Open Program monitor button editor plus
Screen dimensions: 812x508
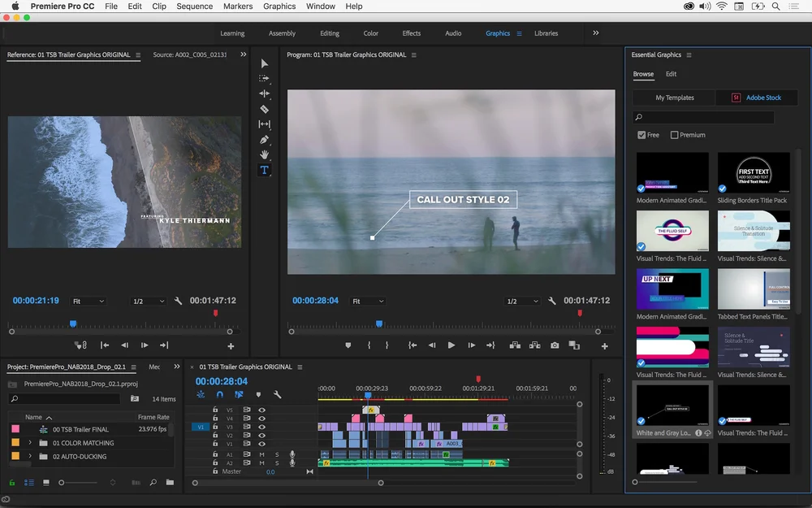pyautogui.click(x=604, y=345)
